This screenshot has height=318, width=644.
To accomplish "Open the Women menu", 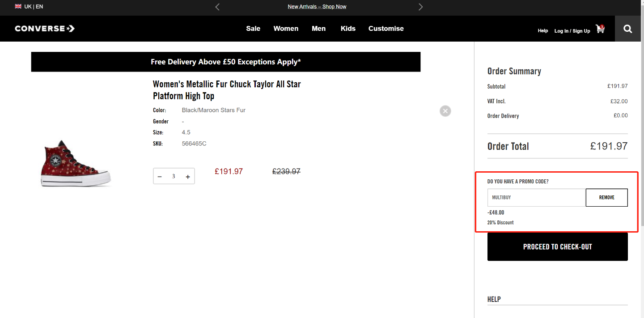I will (x=286, y=29).
